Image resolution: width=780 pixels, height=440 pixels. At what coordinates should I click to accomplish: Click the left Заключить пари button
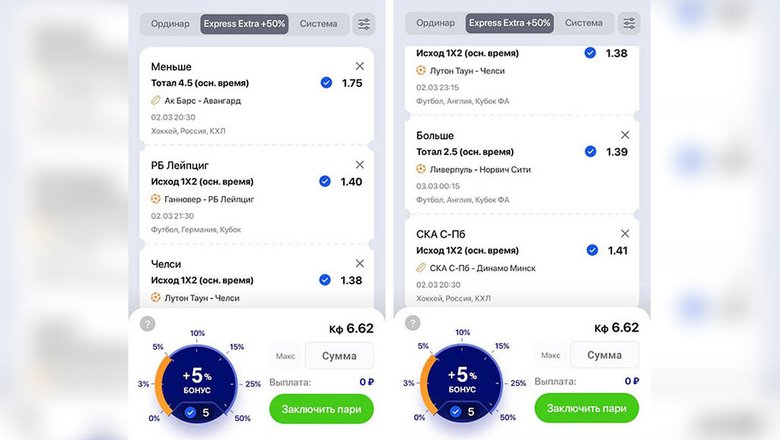pyautogui.click(x=321, y=409)
